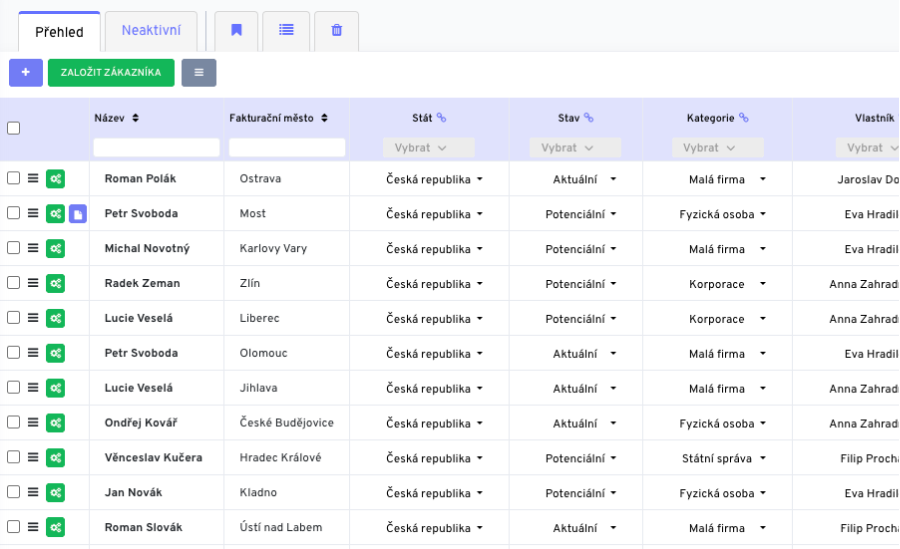Check the box for Michal Novotný row
Screen dimensions: 900x549
(x=14, y=248)
